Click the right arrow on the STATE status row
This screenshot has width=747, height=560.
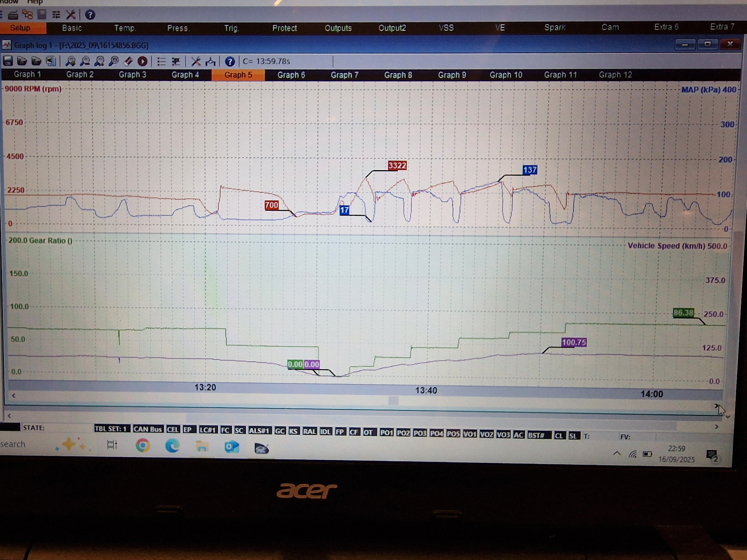tap(717, 427)
